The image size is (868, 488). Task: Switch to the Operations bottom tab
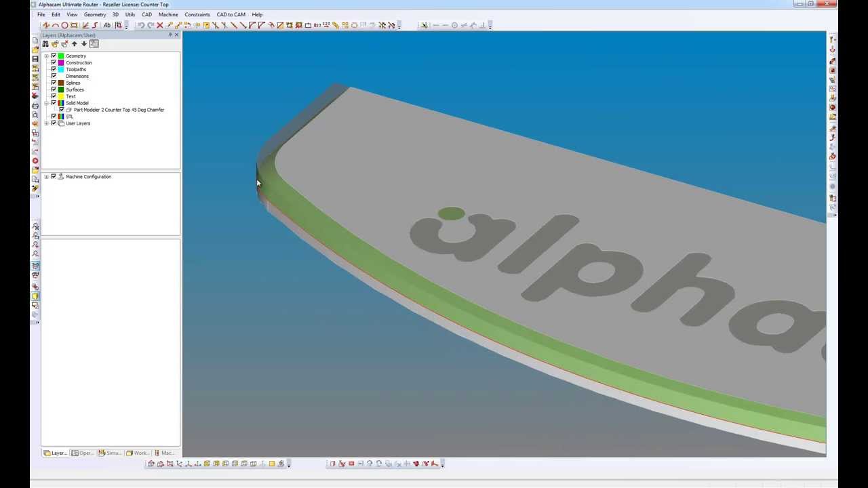[x=83, y=453]
